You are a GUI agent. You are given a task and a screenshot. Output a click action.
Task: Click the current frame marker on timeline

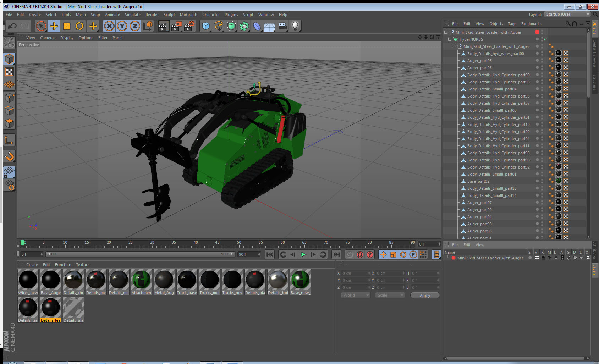[x=22, y=243]
